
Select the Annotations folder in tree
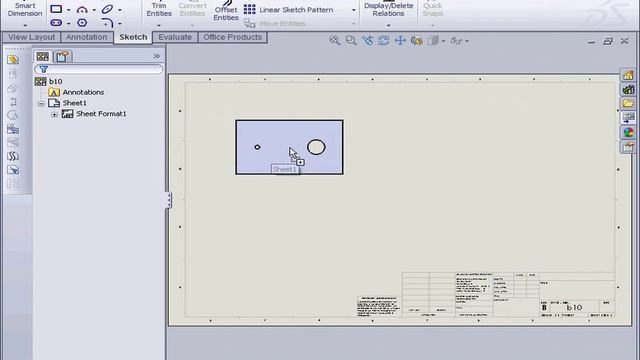(x=76, y=92)
